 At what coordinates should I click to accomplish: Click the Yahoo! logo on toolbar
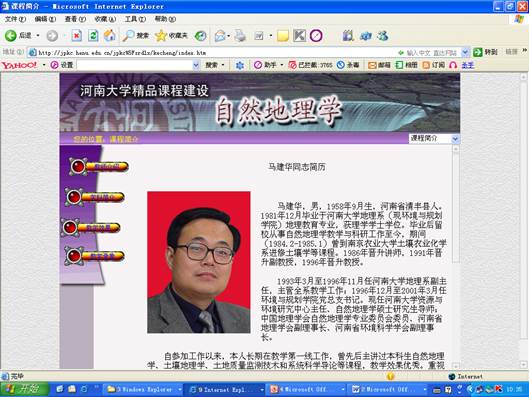pyautogui.click(x=19, y=65)
